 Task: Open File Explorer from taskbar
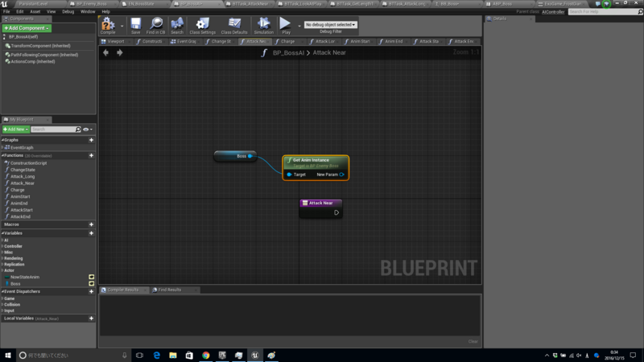(x=173, y=355)
